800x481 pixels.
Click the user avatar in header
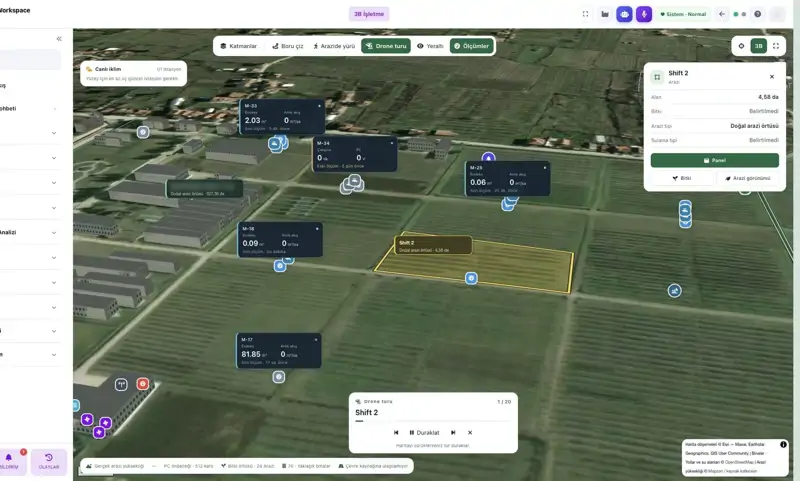(777, 14)
